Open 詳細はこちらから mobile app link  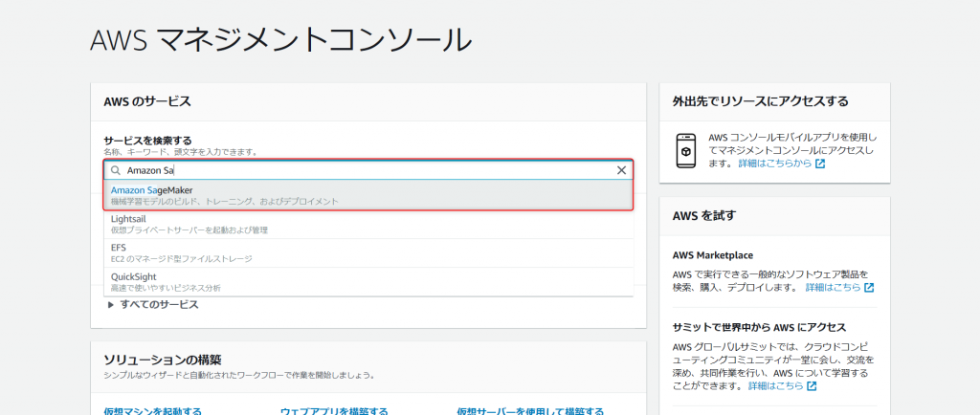click(x=775, y=164)
